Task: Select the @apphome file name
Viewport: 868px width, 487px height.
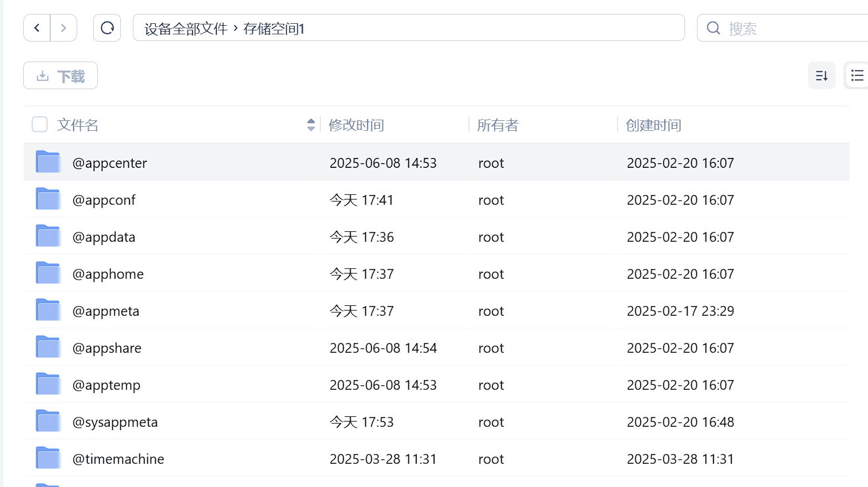Action: click(108, 274)
